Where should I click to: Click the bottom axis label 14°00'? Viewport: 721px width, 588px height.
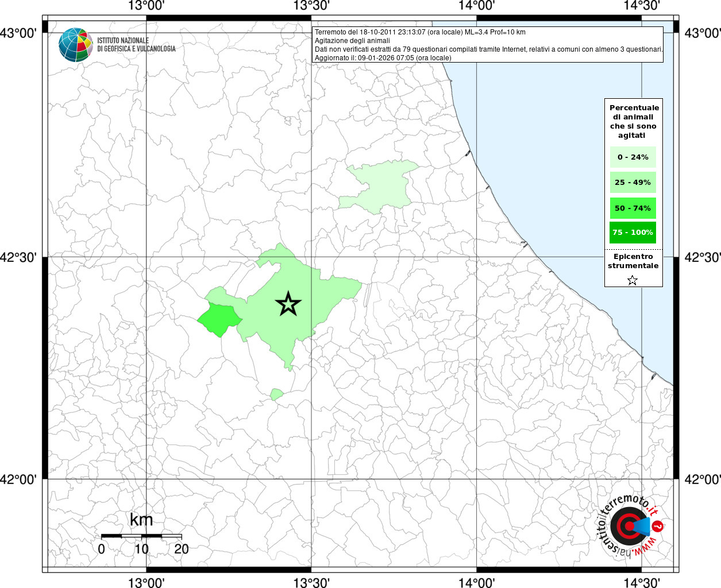pyautogui.click(x=476, y=582)
